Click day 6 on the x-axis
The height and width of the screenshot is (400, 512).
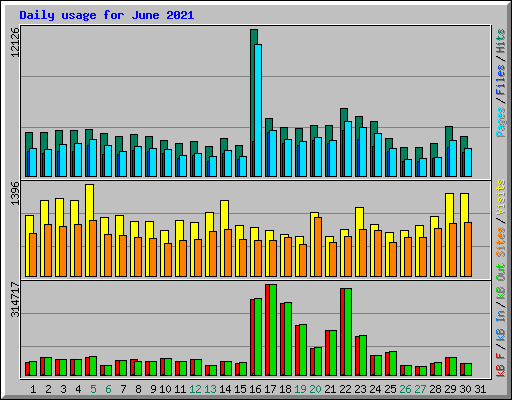(108, 389)
